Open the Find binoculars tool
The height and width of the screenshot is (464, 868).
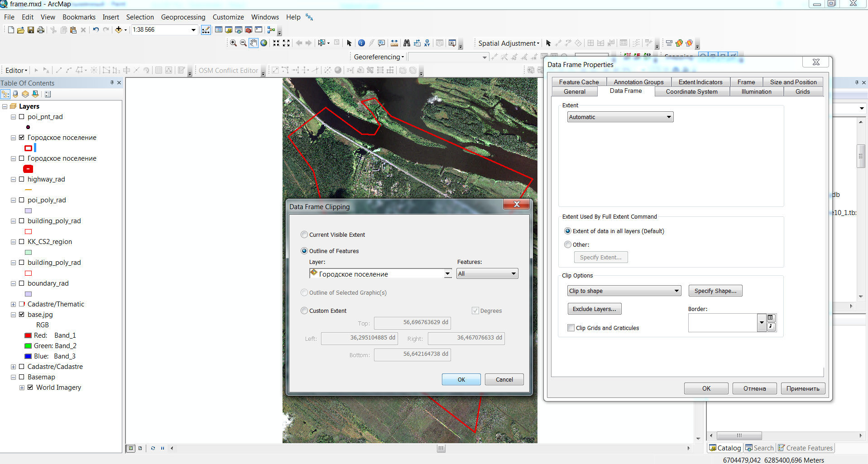point(407,43)
